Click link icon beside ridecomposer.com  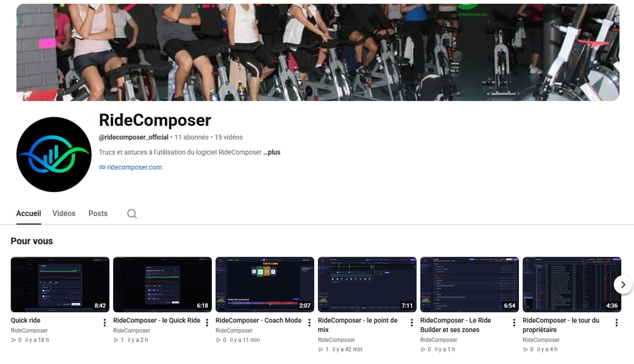[x=102, y=167]
